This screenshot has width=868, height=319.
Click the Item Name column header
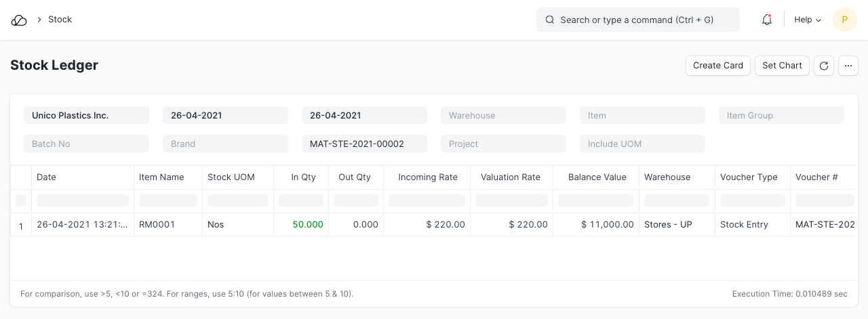[161, 177]
